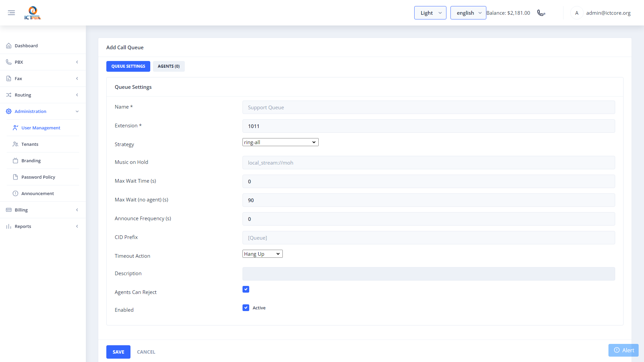
Task: Focus the Announce Frequency field
Action: tap(429, 219)
